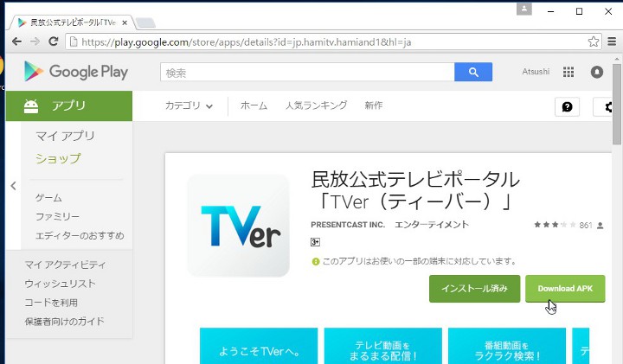
Task: Open マイ アクティビティ link
Action: click(x=65, y=265)
